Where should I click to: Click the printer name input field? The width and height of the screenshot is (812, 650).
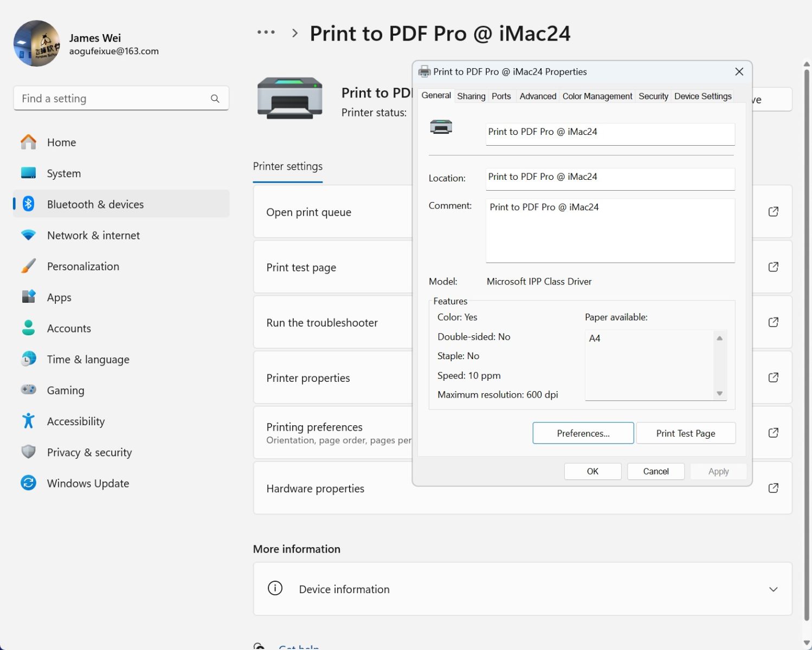610,134
